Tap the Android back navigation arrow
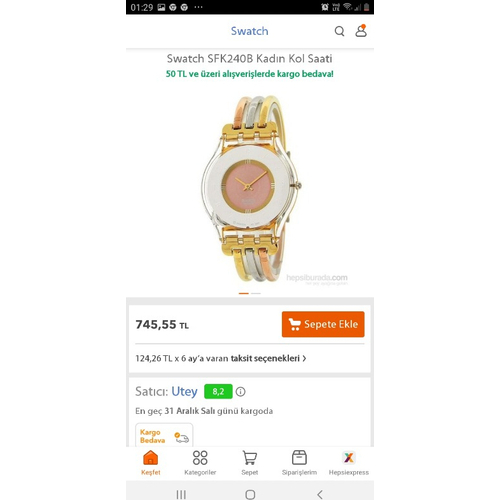Viewport: 500px width, 500px height. [x=319, y=494]
